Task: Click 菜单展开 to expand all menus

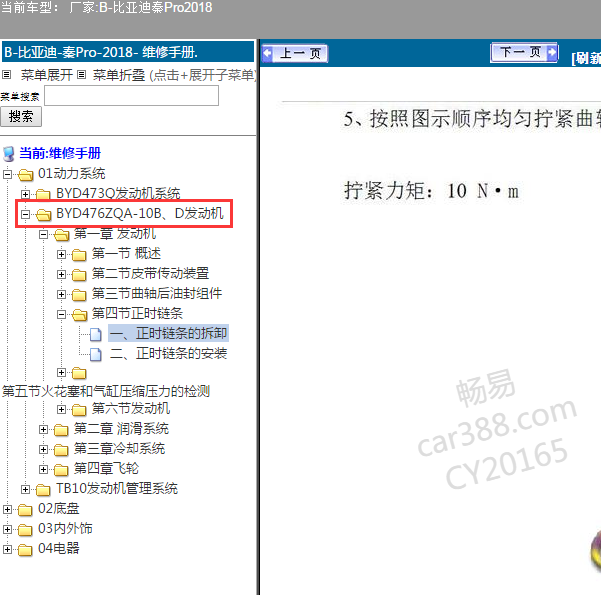Action: coord(46,75)
